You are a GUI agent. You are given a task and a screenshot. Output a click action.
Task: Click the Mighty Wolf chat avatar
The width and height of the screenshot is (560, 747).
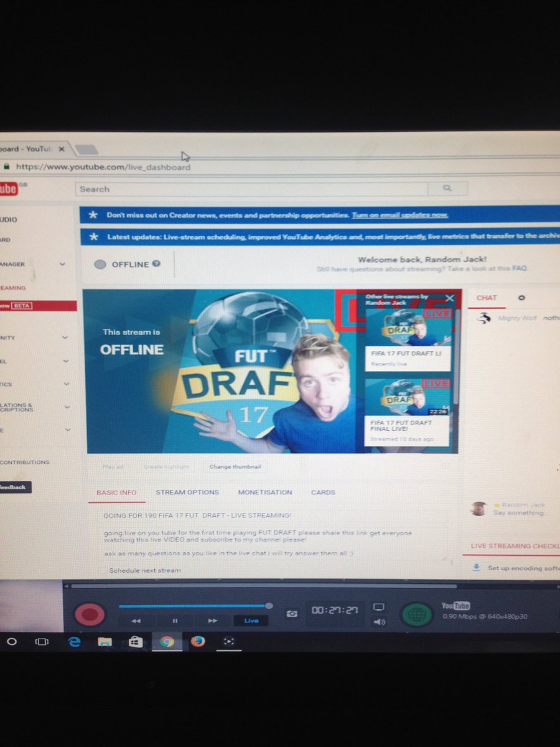point(484,318)
